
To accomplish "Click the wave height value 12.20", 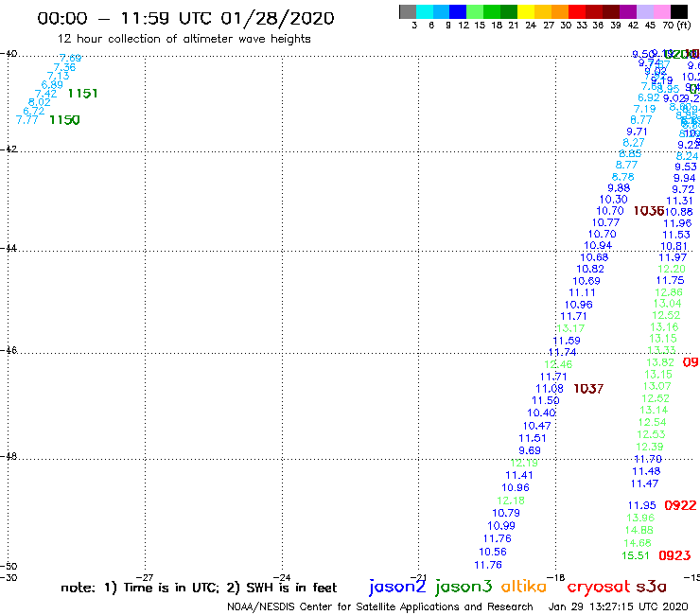I will click(x=672, y=269).
